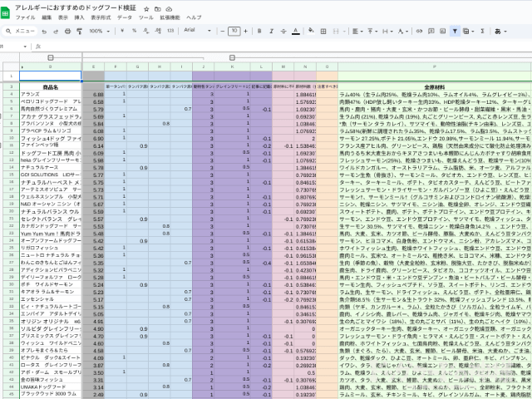Toggle the active filter button
The image size is (532, 399).
pyautogui.click(x=455, y=32)
